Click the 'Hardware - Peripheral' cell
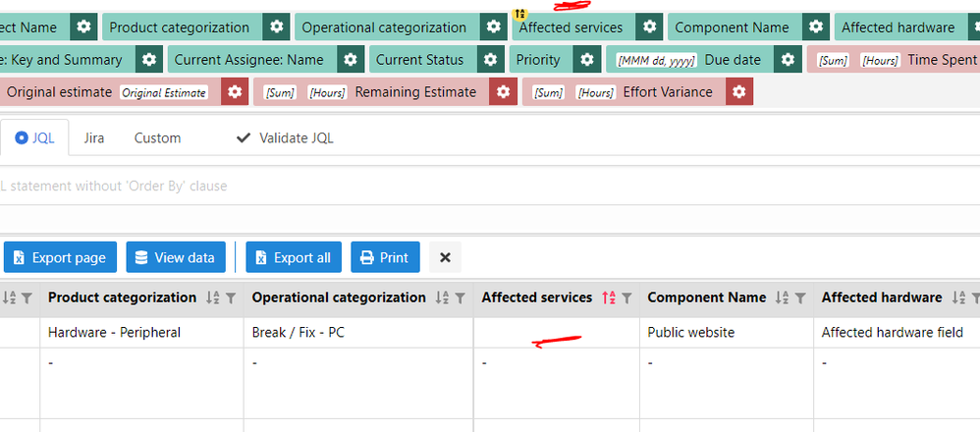 coord(141,333)
